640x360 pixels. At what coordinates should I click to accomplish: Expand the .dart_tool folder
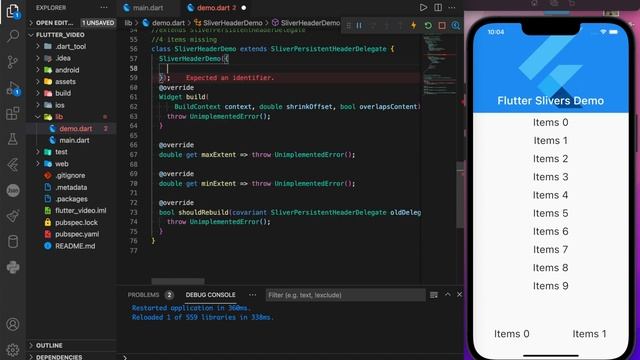[72, 47]
